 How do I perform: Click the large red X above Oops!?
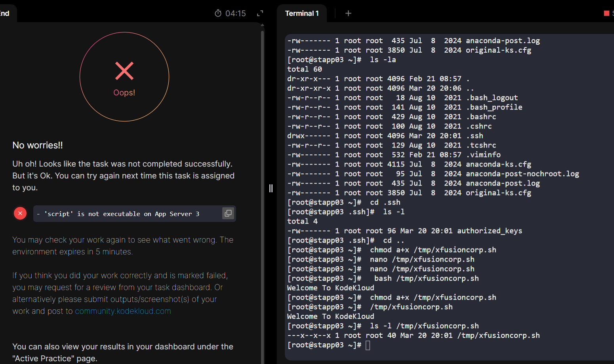coord(124,71)
